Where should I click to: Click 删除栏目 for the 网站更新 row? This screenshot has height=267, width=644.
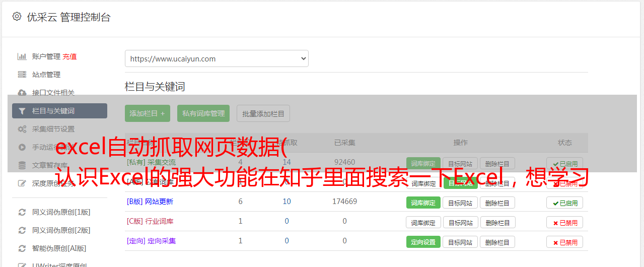(x=497, y=203)
